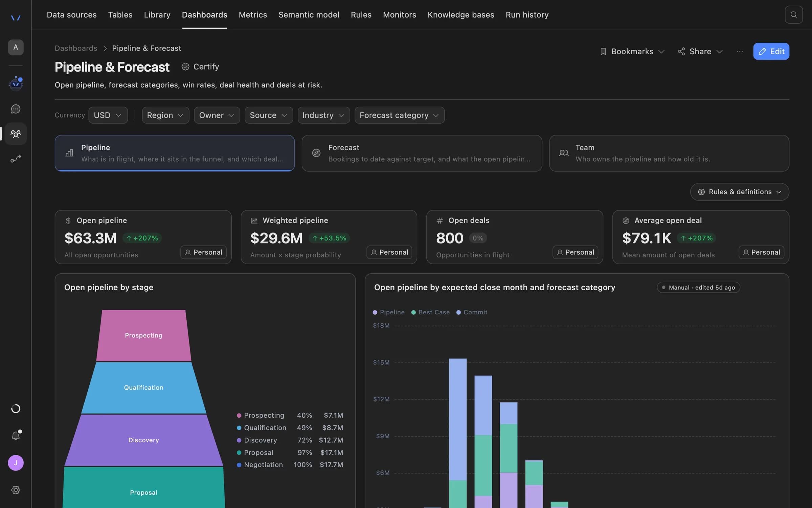
Task: Open the Forecast category dropdown
Action: pos(399,115)
